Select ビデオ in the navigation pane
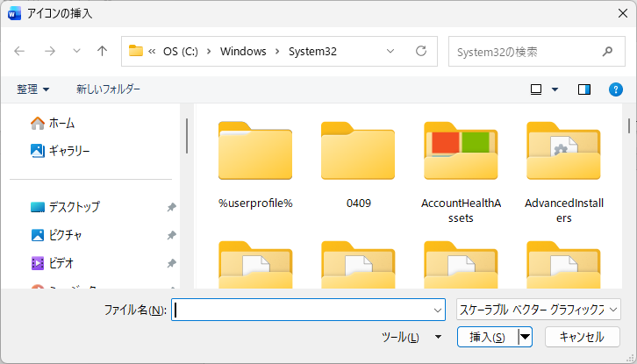Screen dimensions: 637x364 [52, 263]
